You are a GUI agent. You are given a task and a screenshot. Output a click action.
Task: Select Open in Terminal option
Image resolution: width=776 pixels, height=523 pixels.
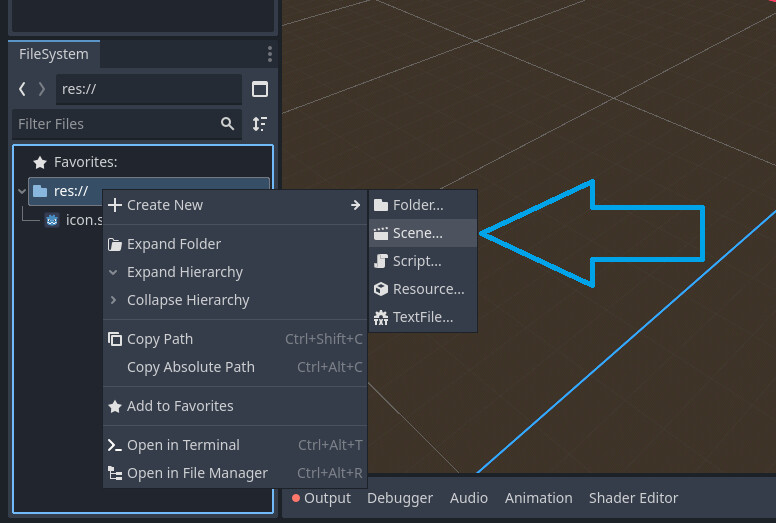183,445
